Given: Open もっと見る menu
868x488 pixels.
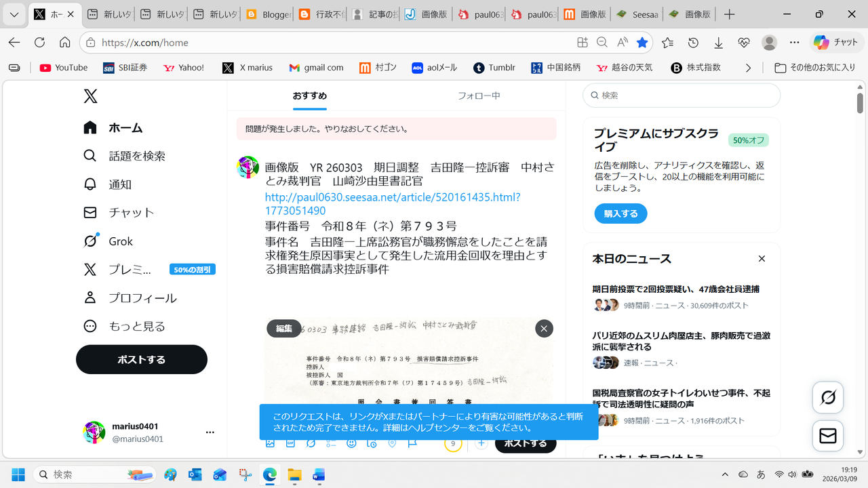Looking at the screenshot, I should pyautogui.click(x=124, y=326).
